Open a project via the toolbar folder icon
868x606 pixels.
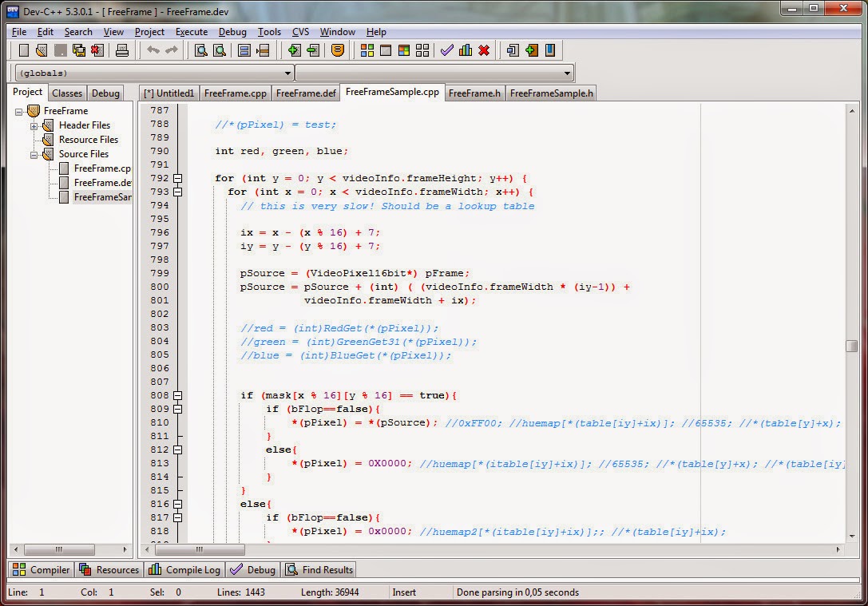pos(42,50)
